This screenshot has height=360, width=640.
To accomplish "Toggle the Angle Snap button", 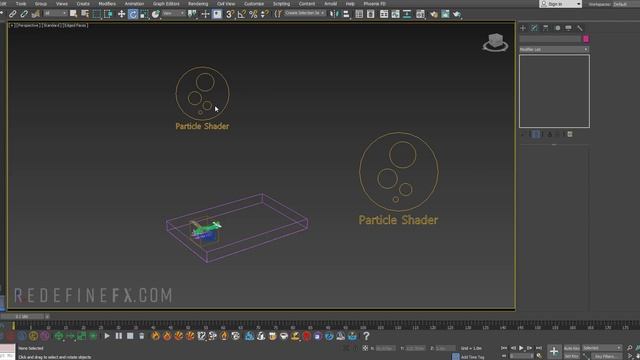I will click(242, 14).
